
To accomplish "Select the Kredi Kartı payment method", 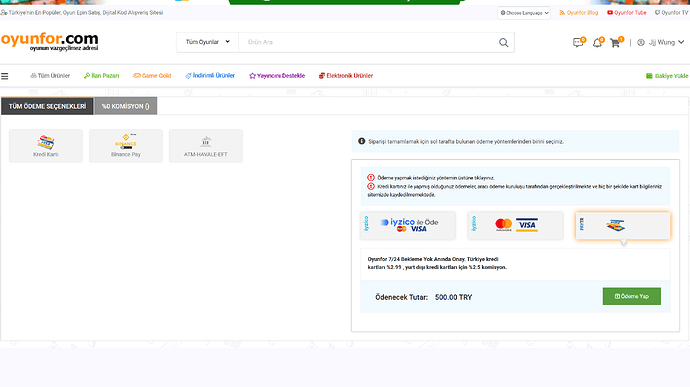I will pos(46,146).
